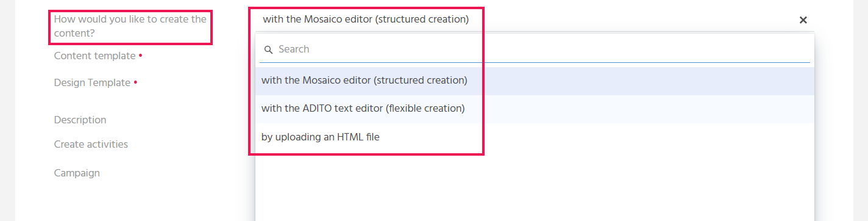
Task: Click the Description label
Action: [80, 120]
